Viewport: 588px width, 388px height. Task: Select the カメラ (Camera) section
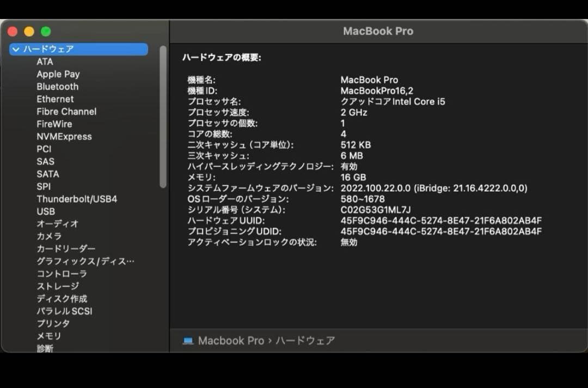(x=48, y=236)
